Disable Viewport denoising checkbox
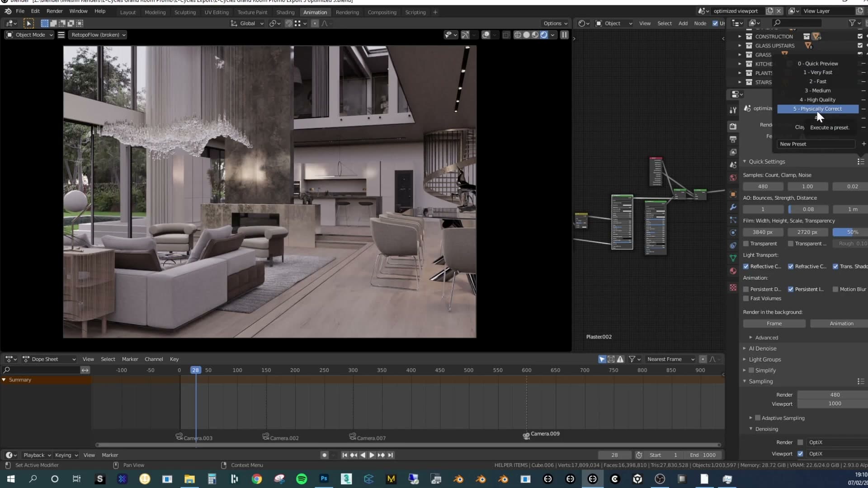868x488 pixels. 801,454
